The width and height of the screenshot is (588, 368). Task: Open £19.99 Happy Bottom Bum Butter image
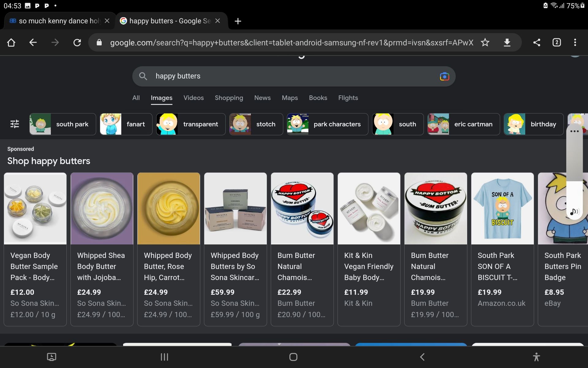coord(436,209)
